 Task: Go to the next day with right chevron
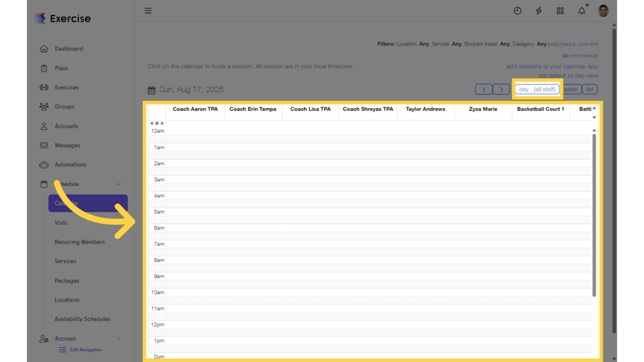coord(501,89)
